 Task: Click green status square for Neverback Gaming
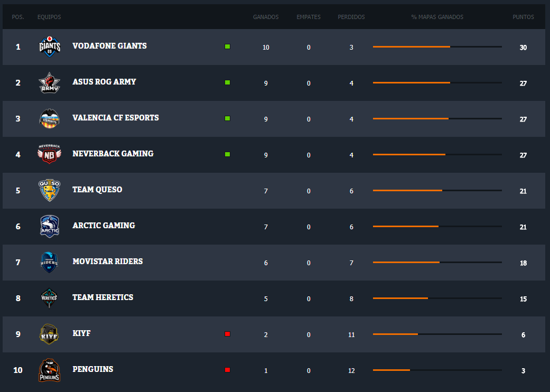227,154
